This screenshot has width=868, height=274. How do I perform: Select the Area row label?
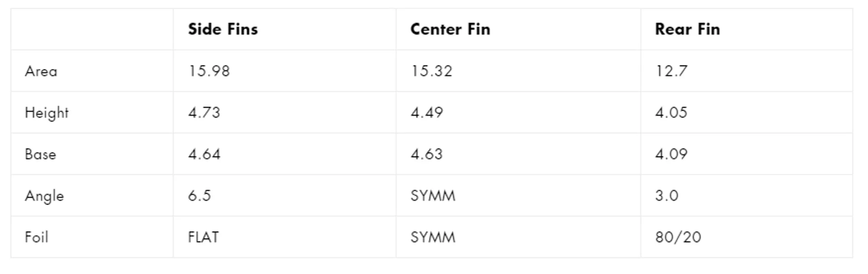pyautogui.click(x=41, y=71)
